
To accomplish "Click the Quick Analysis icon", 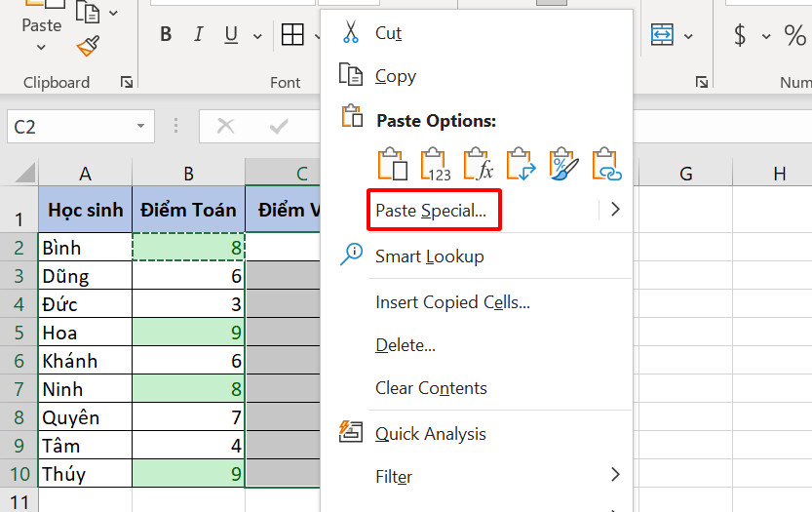I will pos(351,432).
